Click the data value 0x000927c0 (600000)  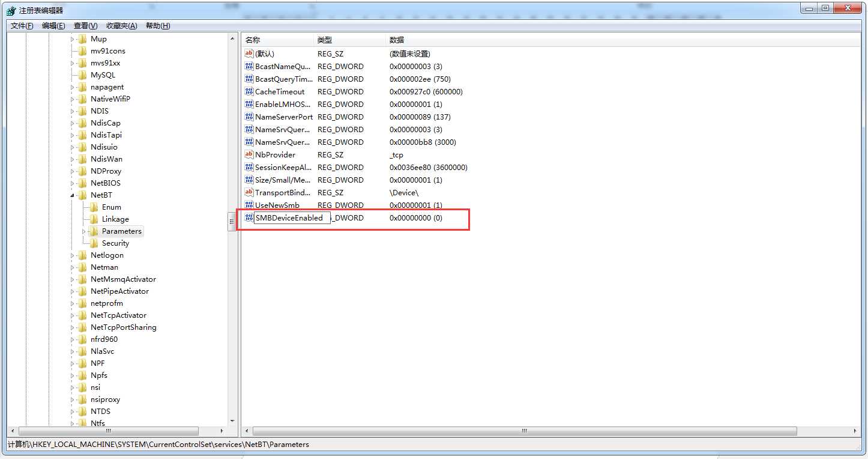pyautogui.click(x=426, y=91)
